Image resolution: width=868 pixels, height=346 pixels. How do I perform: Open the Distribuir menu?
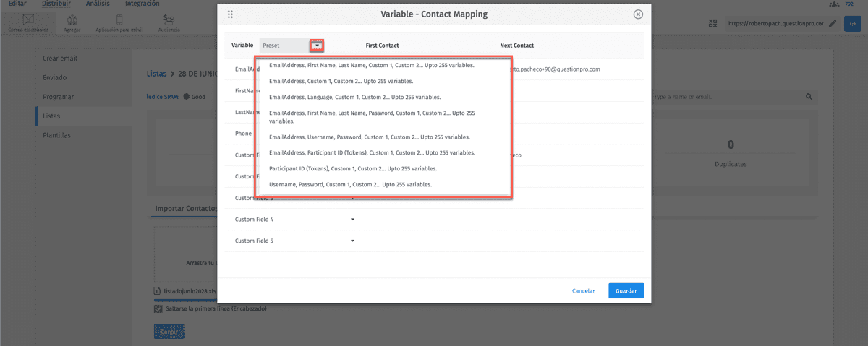coord(56,4)
